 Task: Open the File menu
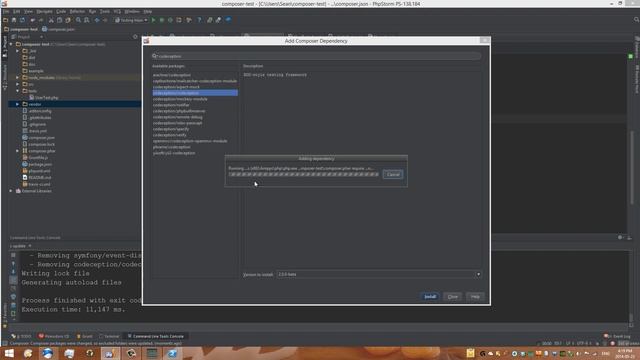[x=6, y=11]
